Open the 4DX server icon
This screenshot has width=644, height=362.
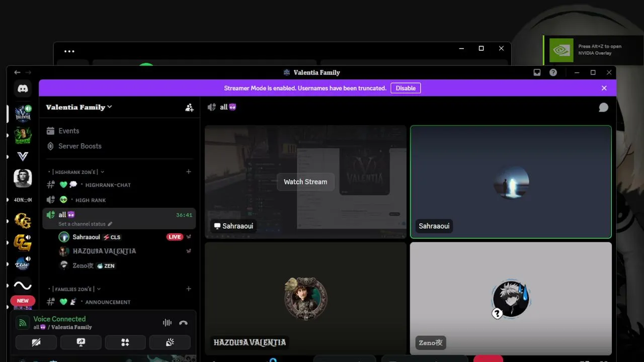click(x=23, y=200)
